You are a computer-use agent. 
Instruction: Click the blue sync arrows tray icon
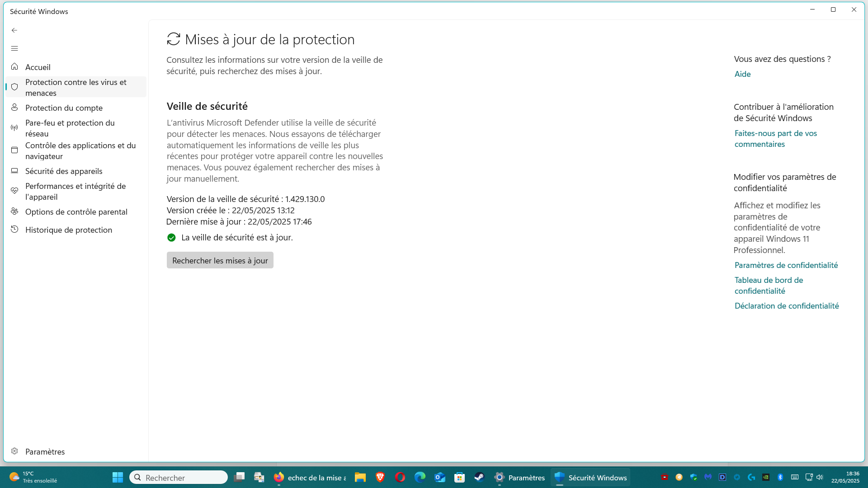[x=737, y=477]
